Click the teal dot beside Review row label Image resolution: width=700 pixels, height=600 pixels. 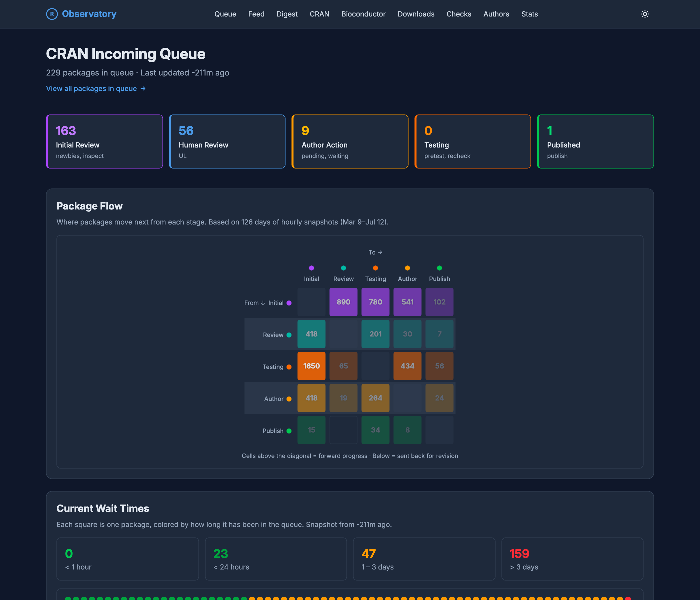[289, 335]
